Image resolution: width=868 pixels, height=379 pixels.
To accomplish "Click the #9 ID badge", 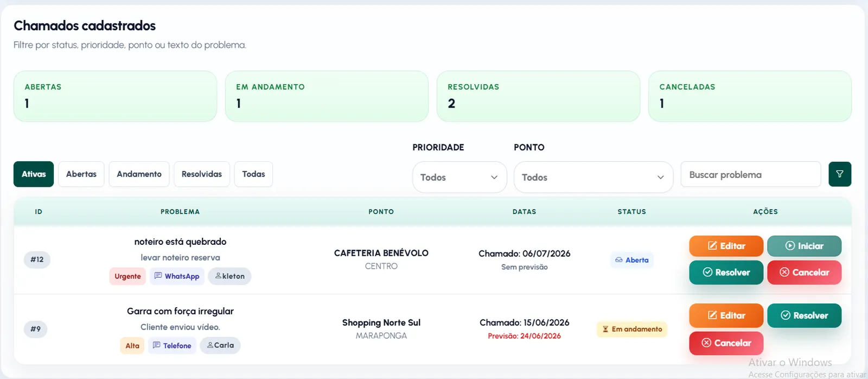I will click(x=36, y=329).
